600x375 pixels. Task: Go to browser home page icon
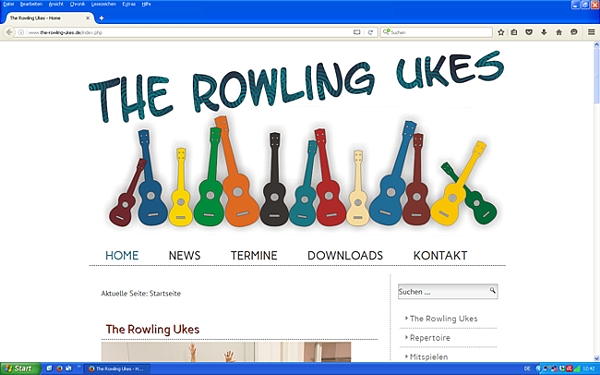pos(559,33)
